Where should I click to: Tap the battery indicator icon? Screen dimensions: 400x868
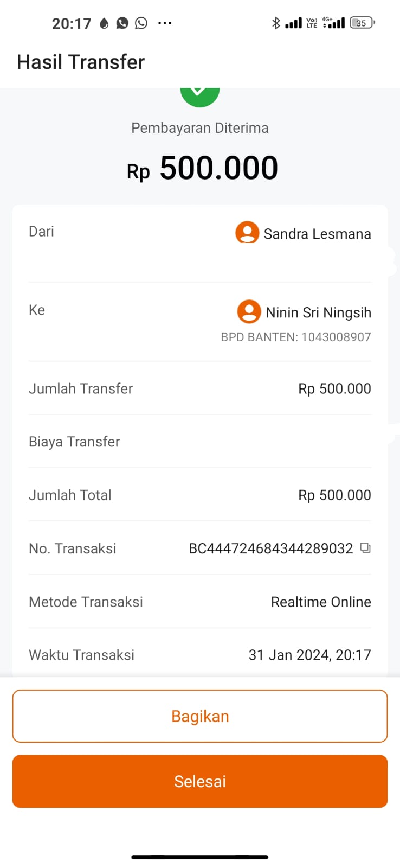pos(362,23)
